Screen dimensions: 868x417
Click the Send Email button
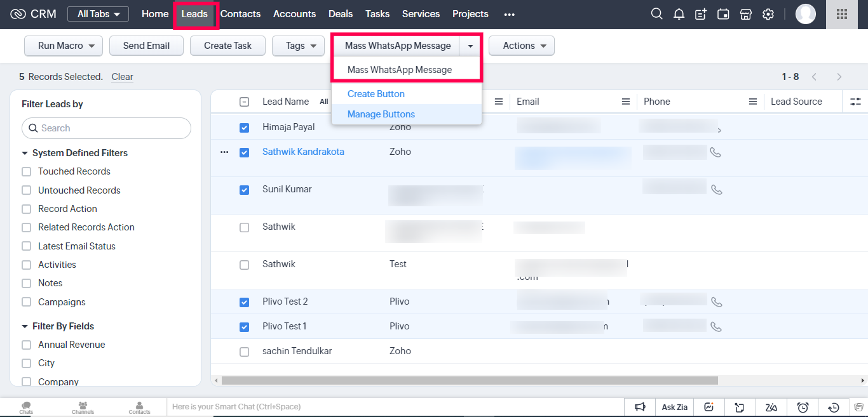point(146,46)
